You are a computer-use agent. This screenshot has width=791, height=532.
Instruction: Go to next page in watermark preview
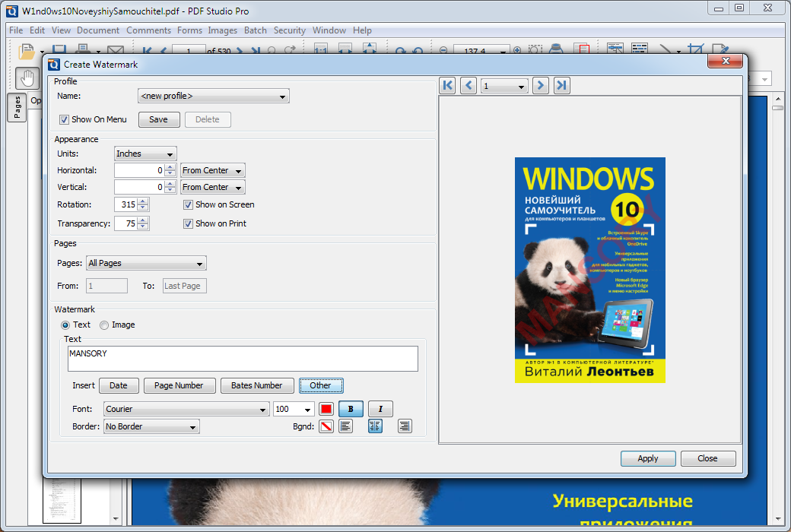[x=540, y=85]
